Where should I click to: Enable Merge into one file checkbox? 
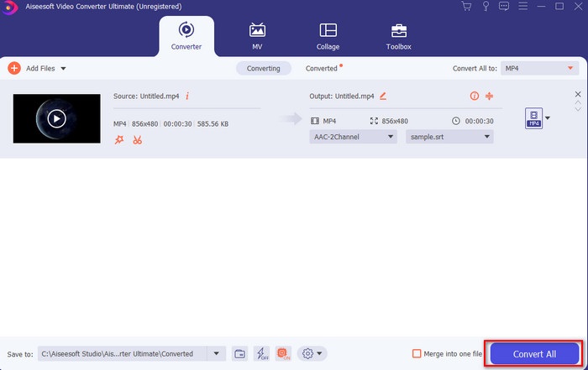[x=417, y=353]
